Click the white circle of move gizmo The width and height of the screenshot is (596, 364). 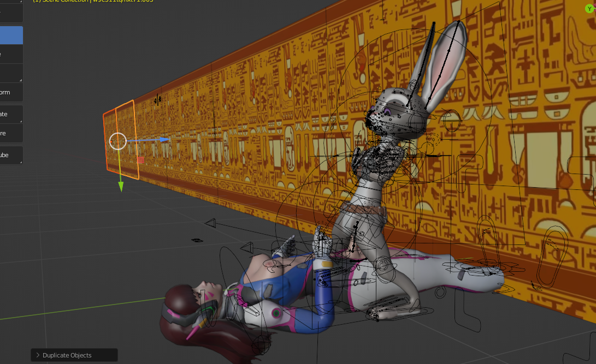tap(118, 141)
